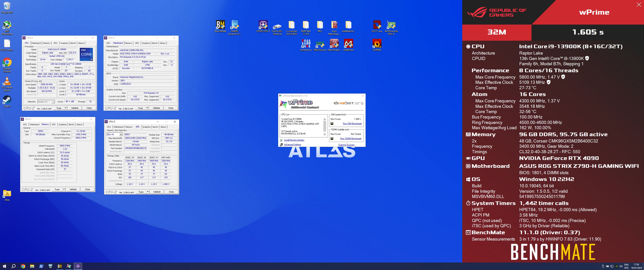644x270 pixels.
Task: Select the Mainboard tab in the CPU-tab CPU-Z window
Action: (x=36, y=43)
